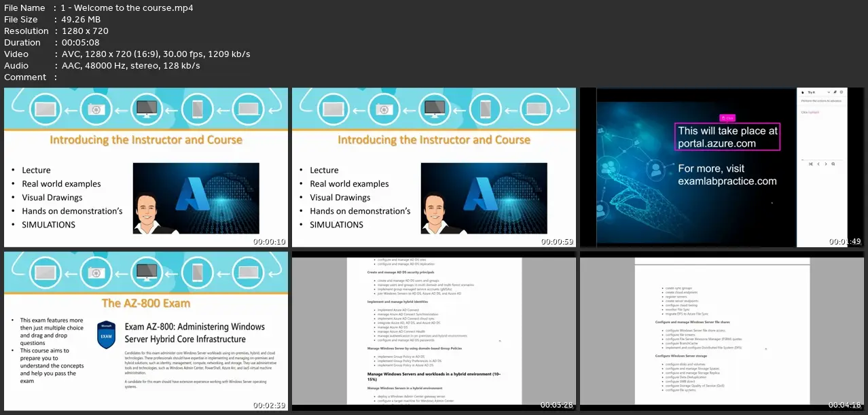Click the previous step arrow in simulation panel
The width and height of the screenshot is (868, 415).
818,164
